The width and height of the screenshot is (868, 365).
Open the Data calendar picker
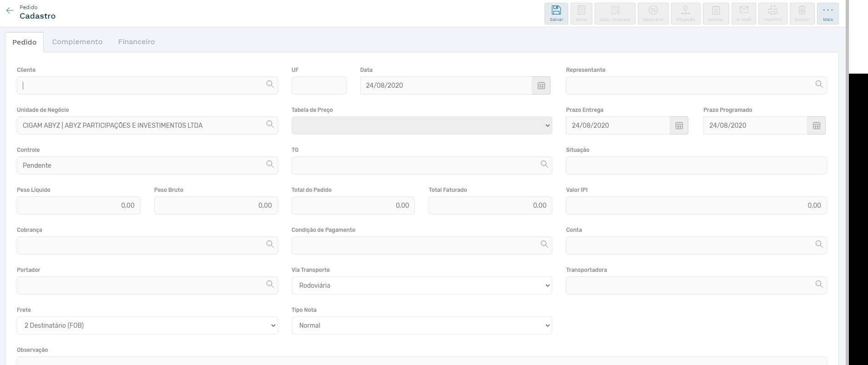tap(541, 85)
